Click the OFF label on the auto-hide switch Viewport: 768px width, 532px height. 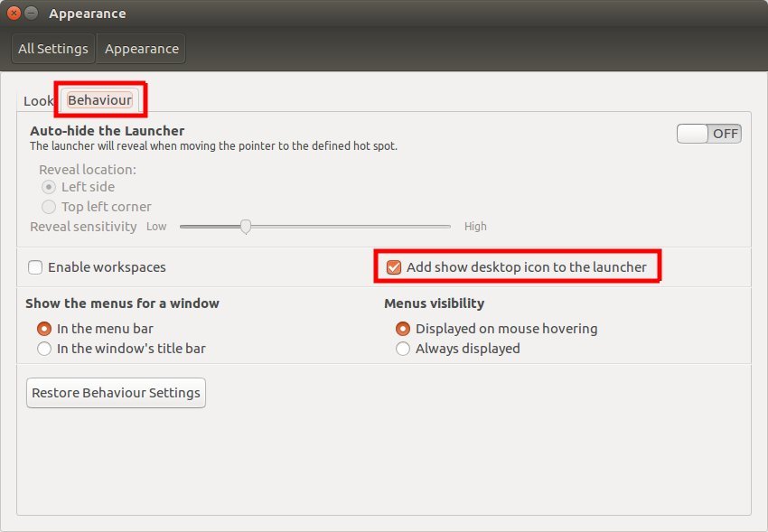point(725,132)
